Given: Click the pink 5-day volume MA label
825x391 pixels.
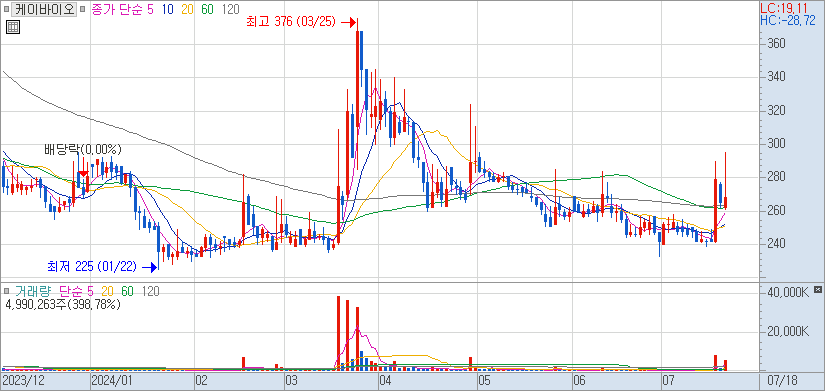Looking at the screenshot, I should 91,291.
